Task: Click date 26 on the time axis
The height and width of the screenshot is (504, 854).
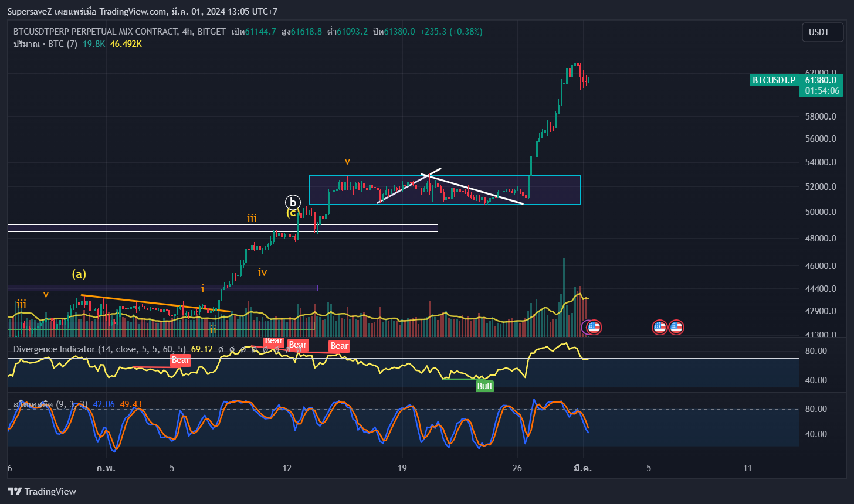Action: point(517,468)
